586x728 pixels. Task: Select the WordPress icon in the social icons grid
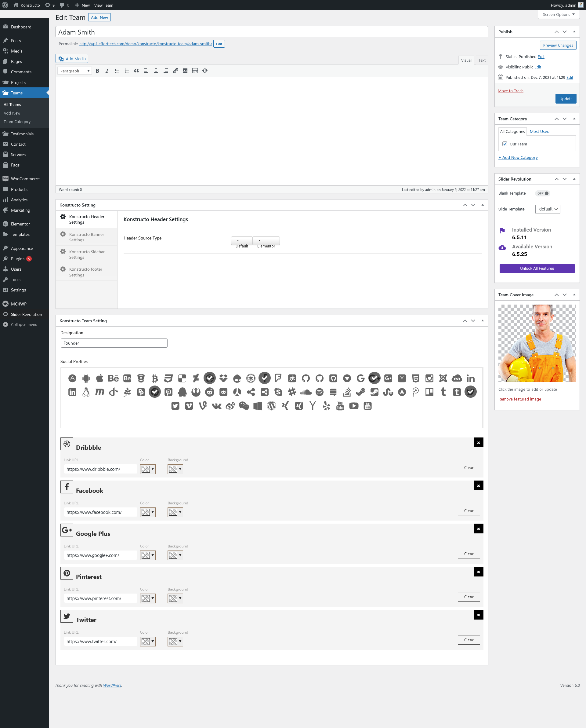(x=271, y=406)
